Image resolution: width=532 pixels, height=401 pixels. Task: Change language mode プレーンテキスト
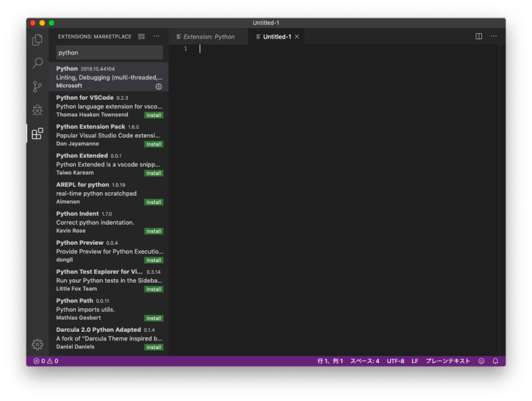(448, 361)
